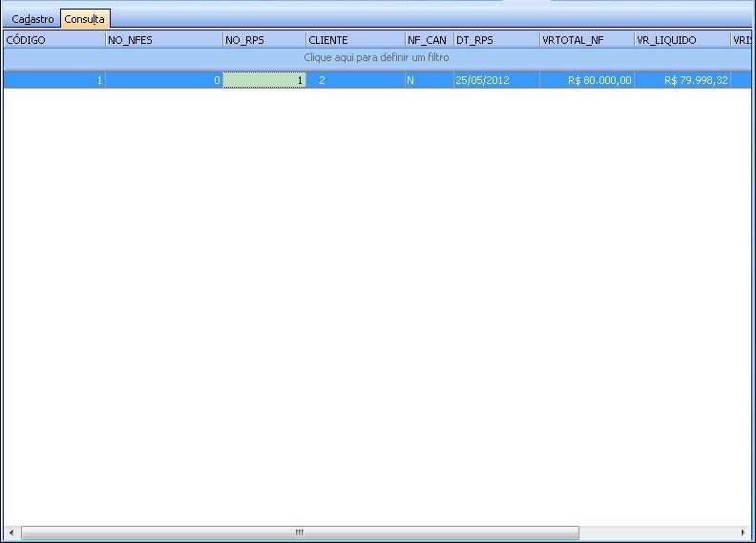Select the Consulta tab
Screen dimensions: 756x543
(x=85, y=19)
